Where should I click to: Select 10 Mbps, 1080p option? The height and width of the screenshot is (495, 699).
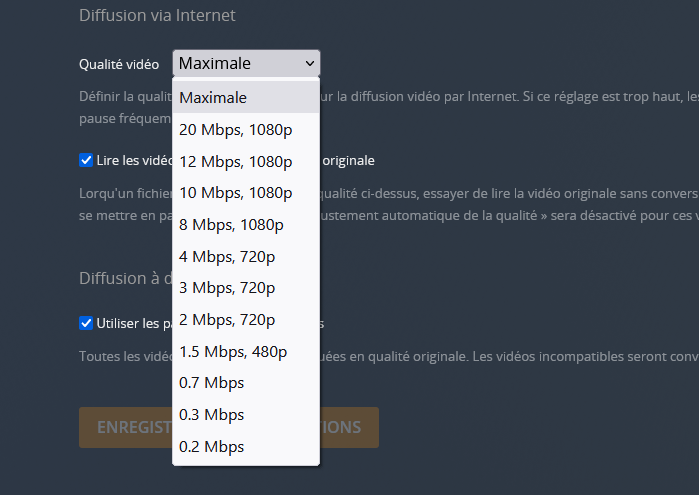[x=246, y=193]
